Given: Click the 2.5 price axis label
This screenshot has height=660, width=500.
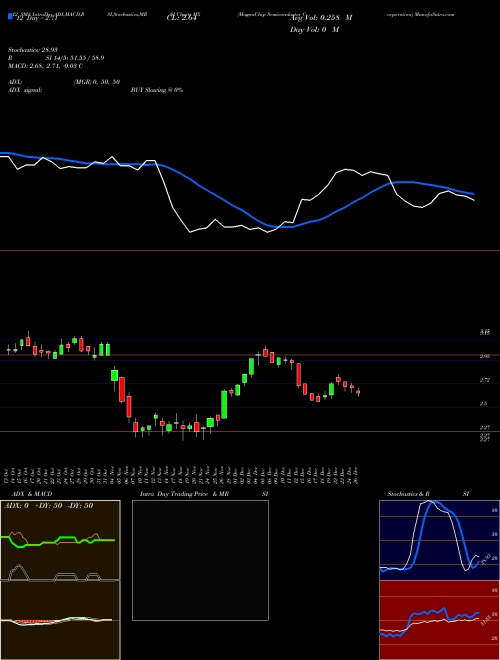Looking at the screenshot, I should tap(484, 404).
